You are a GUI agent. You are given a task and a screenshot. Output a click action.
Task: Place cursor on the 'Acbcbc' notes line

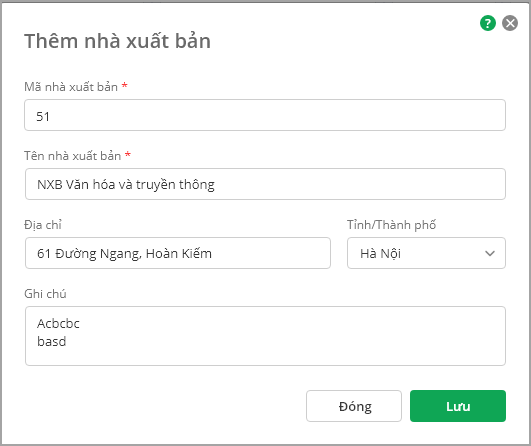pyautogui.click(x=58, y=324)
